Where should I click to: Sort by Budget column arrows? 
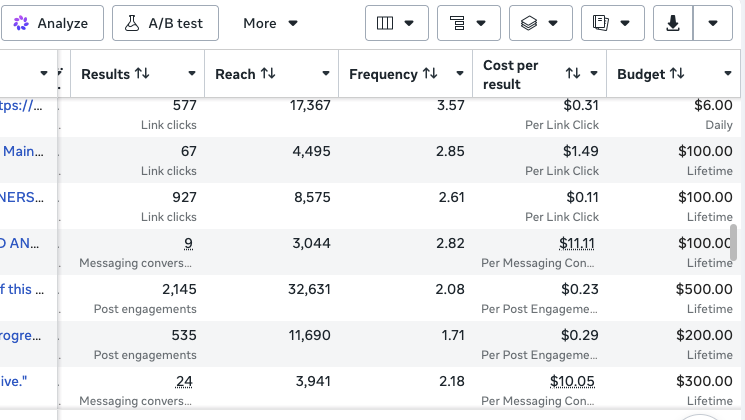click(677, 74)
